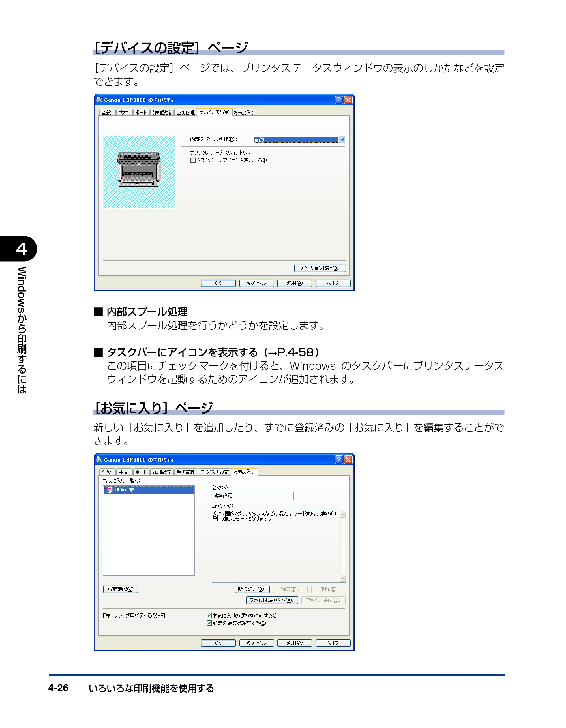This screenshot has width=566, height=728.
Task: Click キャンセル in the lower dialog
Action: pos(256,643)
